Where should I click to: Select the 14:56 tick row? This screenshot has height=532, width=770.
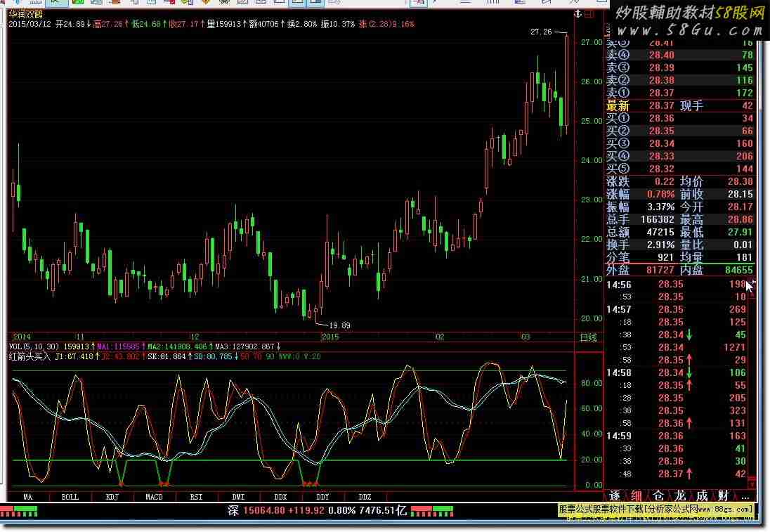coord(677,285)
